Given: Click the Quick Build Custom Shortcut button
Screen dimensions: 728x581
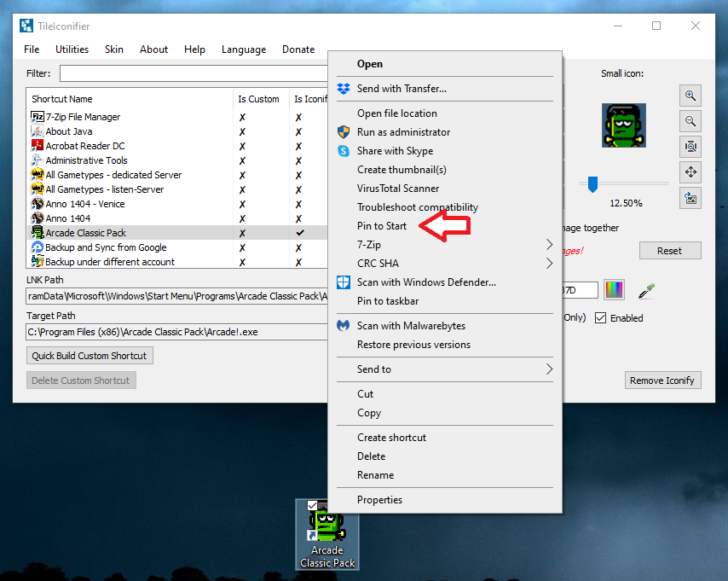Looking at the screenshot, I should click(x=90, y=356).
